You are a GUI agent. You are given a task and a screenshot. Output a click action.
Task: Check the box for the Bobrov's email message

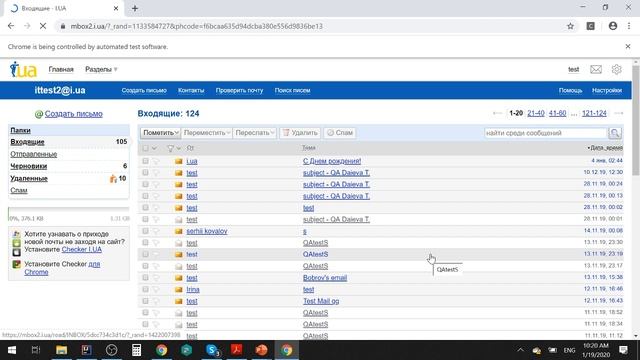click(x=145, y=278)
